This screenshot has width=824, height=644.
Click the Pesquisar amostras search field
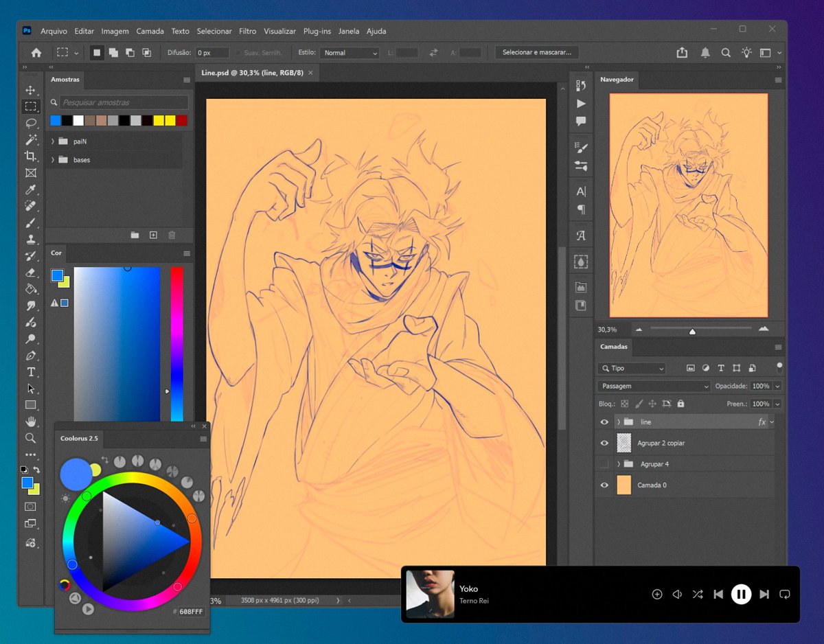click(x=124, y=102)
